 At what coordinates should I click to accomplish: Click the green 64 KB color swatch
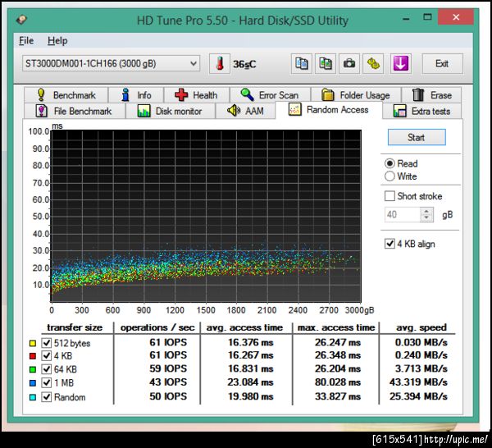[x=33, y=369]
